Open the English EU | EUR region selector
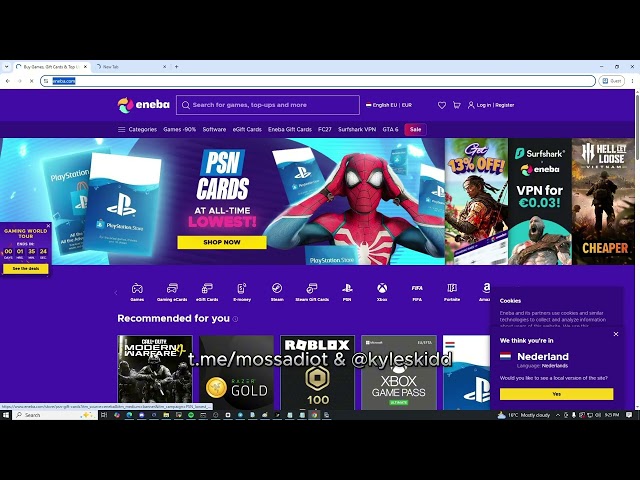The image size is (640, 480). 389,105
